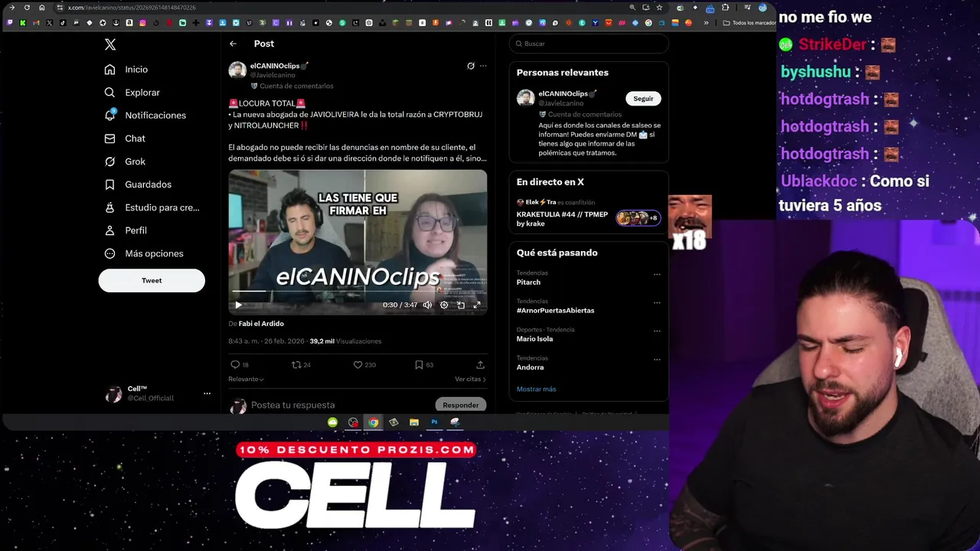Open elCANINOclips in Personas relevantes
The width and height of the screenshot is (980, 551).
click(x=567, y=93)
